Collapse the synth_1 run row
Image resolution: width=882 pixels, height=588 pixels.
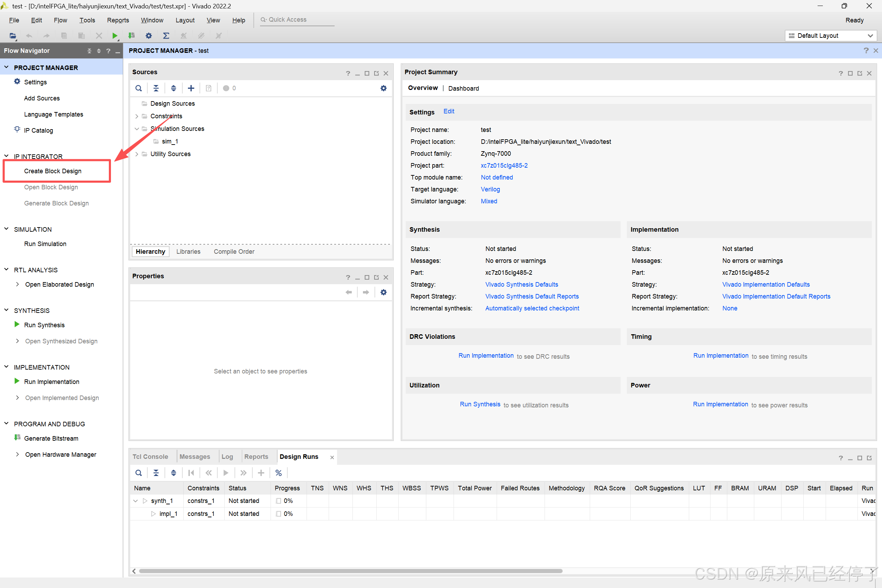point(135,500)
